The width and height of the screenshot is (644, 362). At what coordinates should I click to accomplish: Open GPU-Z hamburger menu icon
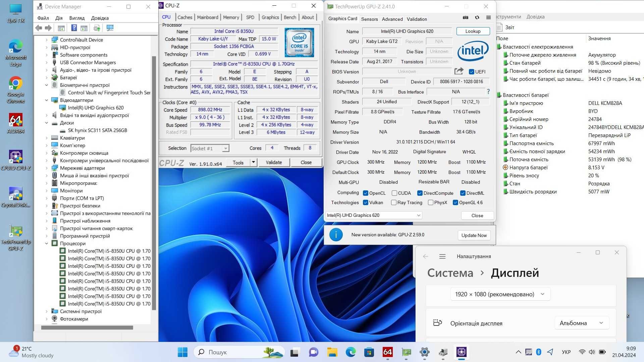pos(488,18)
